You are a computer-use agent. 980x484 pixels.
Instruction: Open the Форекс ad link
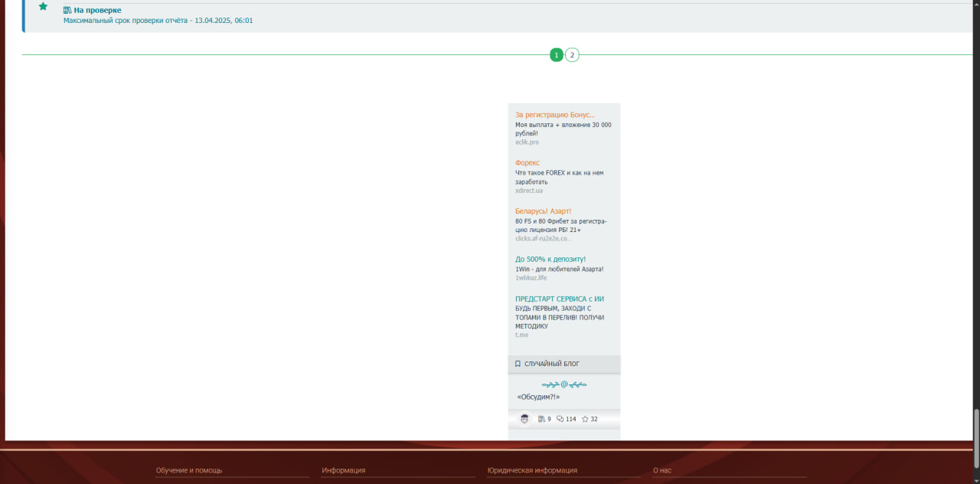[528, 163]
